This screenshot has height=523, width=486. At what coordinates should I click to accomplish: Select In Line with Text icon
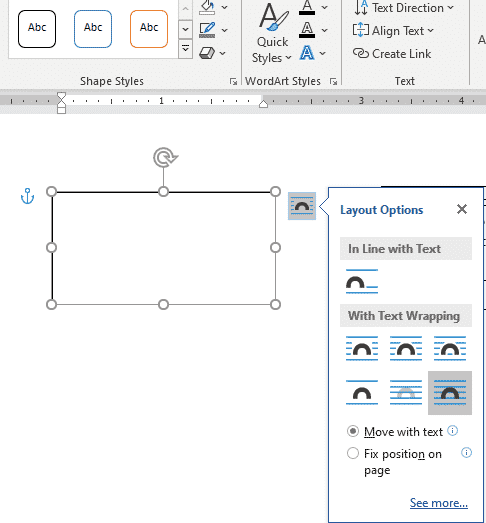tap(362, 282)
